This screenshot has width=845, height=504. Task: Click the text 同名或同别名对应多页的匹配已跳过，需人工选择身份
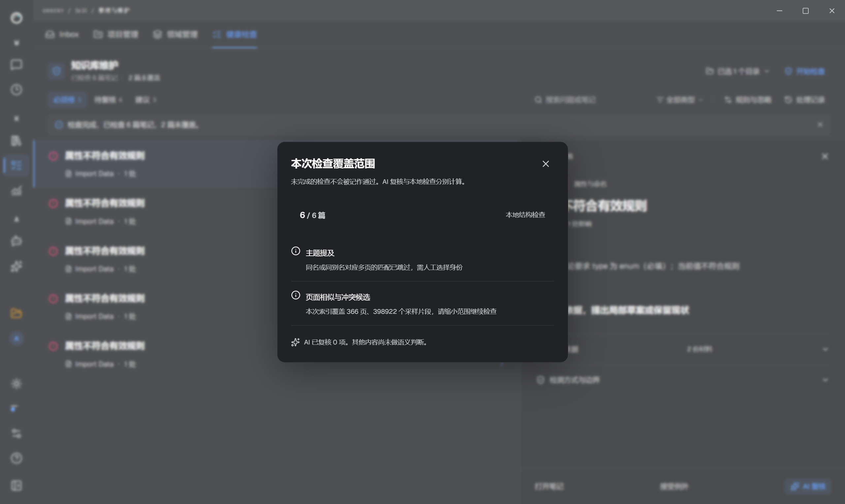pyautogui.click(x=384, y=267)
